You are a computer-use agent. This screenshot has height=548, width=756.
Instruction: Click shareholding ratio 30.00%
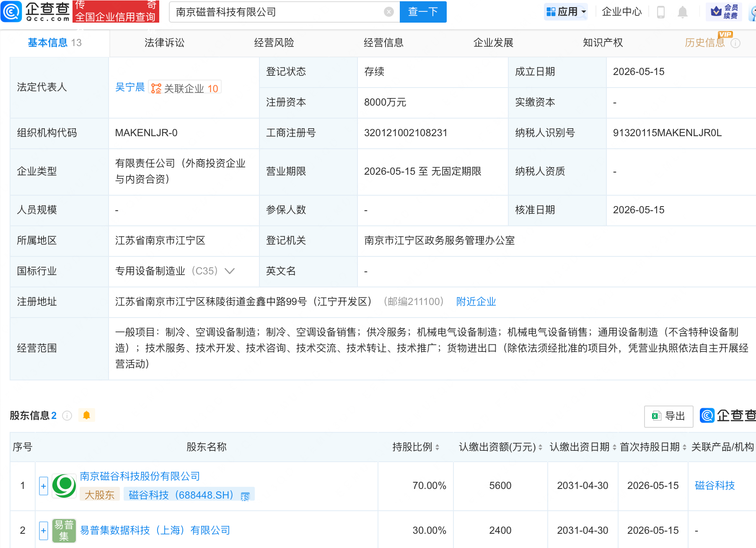click(x=429, y=530)
